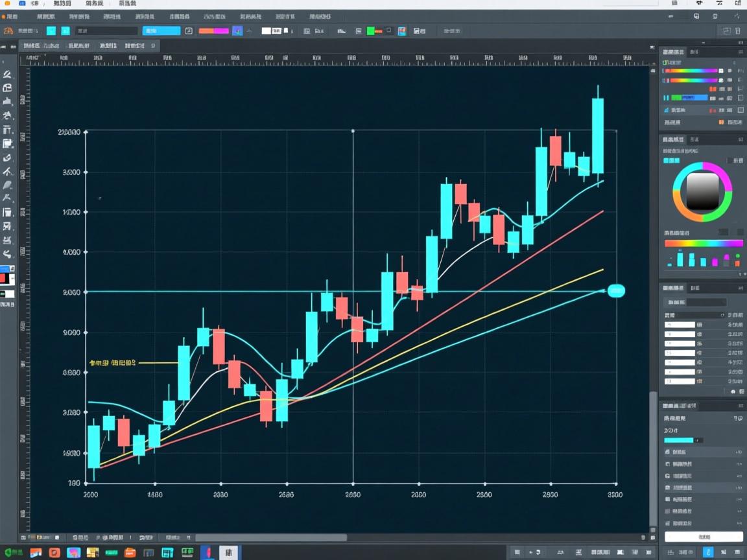
Task: Click the orange logo icon in options bar
Action: [8, 30]
